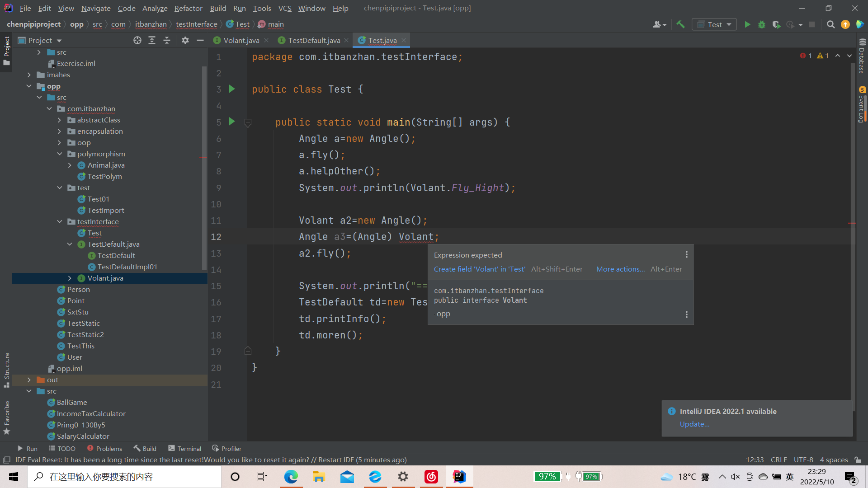This screenshot has width=868, height=488.
Task: Open Project panel gear options
Action: coord(185,40)
